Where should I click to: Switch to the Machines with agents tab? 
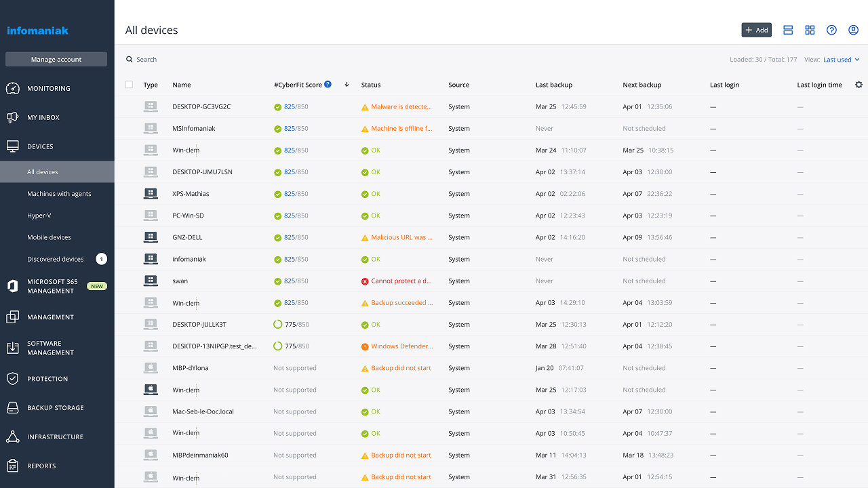tap(58, 193)
